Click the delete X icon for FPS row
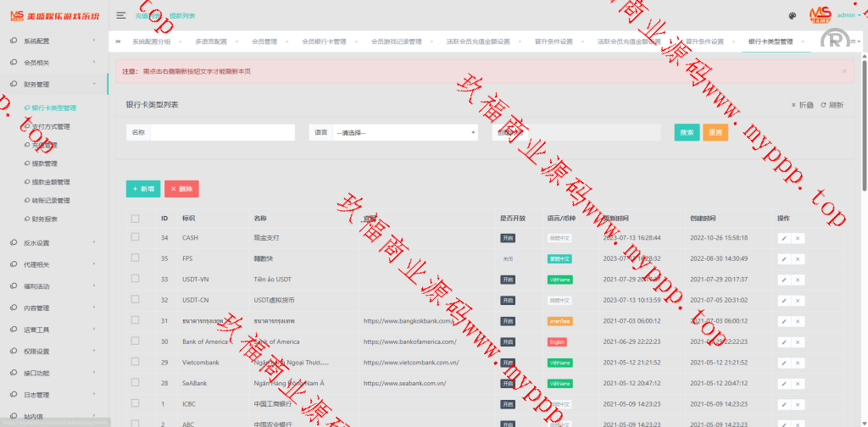 [798, 259]
